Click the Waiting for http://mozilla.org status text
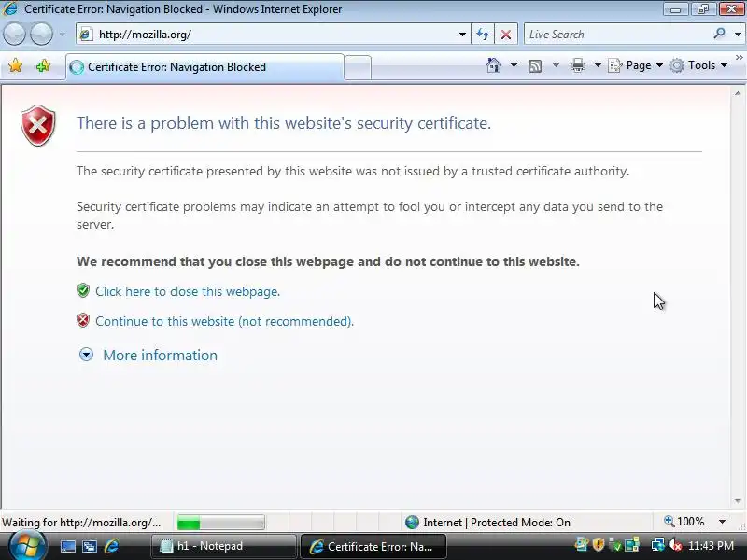747x560 pixels. (81, 523)
